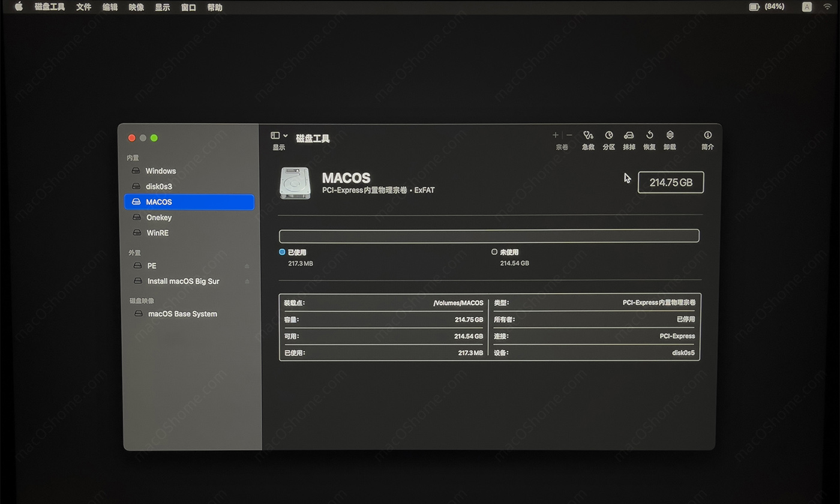This screenshot has height=504, width=840.
Task: Click the Restore (恢复) icon
Action: pos(649,136)
